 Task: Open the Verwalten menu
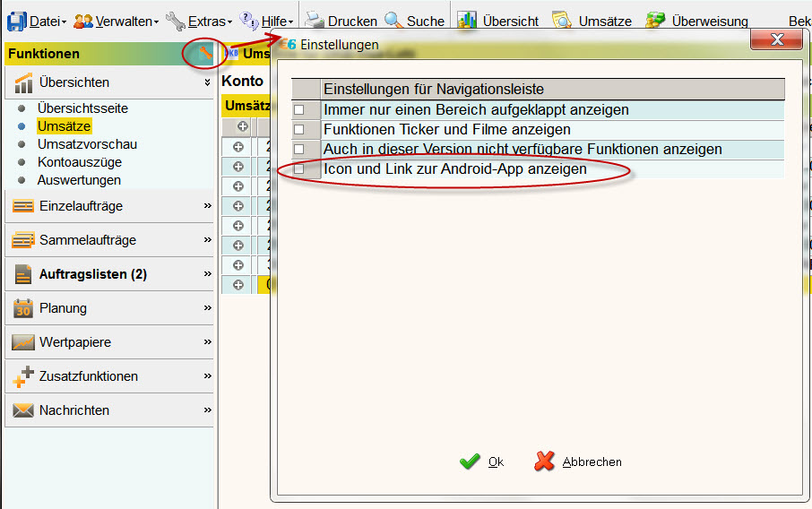click(126, 22)
